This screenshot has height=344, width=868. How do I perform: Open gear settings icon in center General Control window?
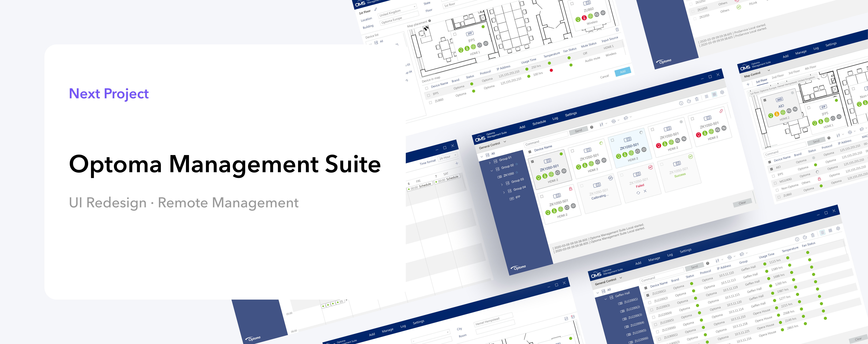tap(722, 92)
